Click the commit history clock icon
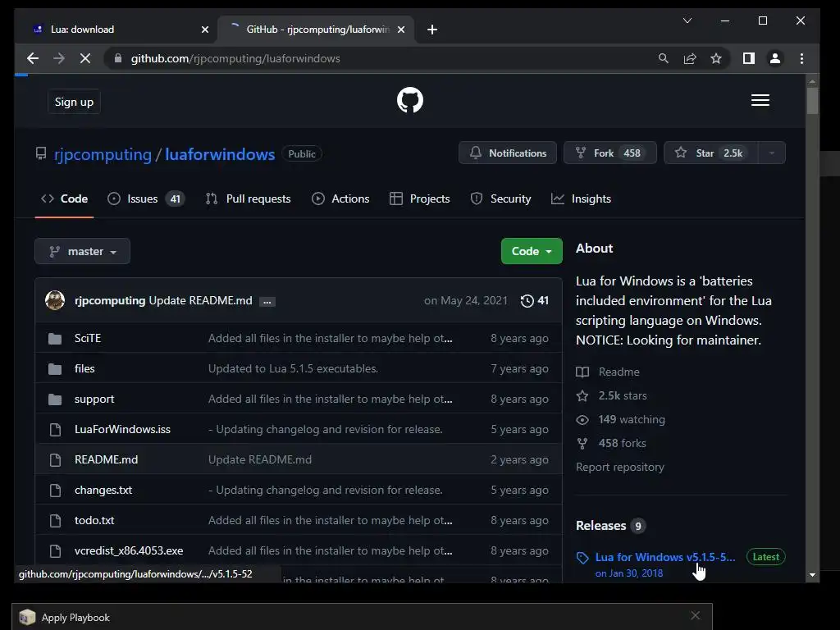This screenshot has height=630, width=840. pos(527,300)
